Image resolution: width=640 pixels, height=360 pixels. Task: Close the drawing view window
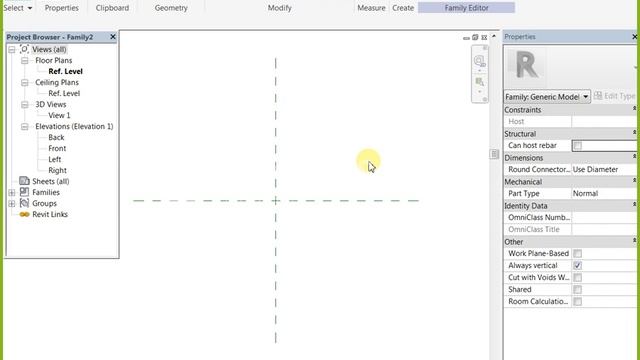point(484,38)
